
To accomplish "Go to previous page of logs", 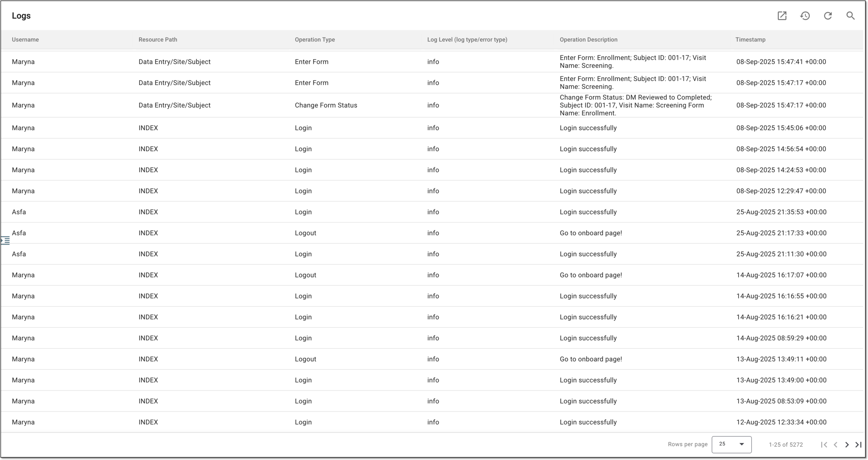I will pos(836,445).
